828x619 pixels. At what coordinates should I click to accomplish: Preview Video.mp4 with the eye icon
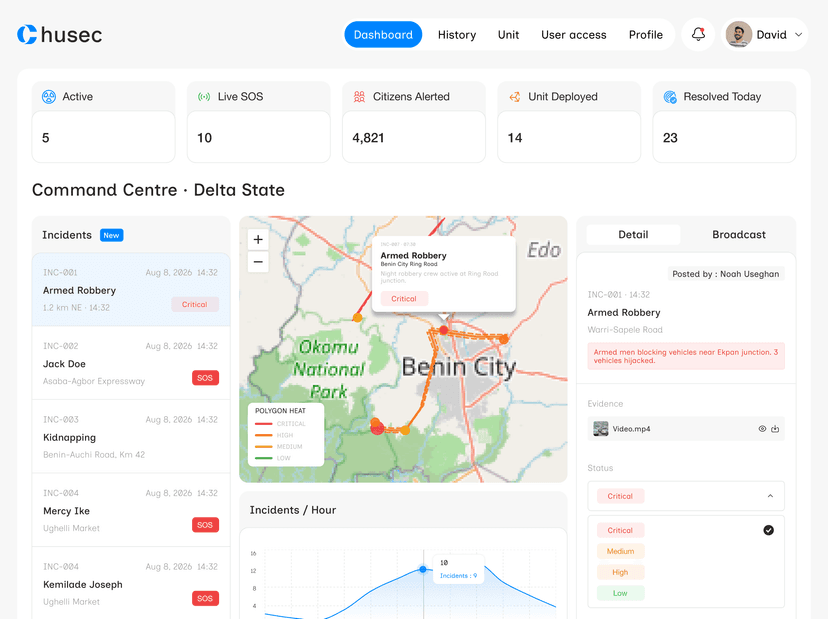click(x=762, y=429)
